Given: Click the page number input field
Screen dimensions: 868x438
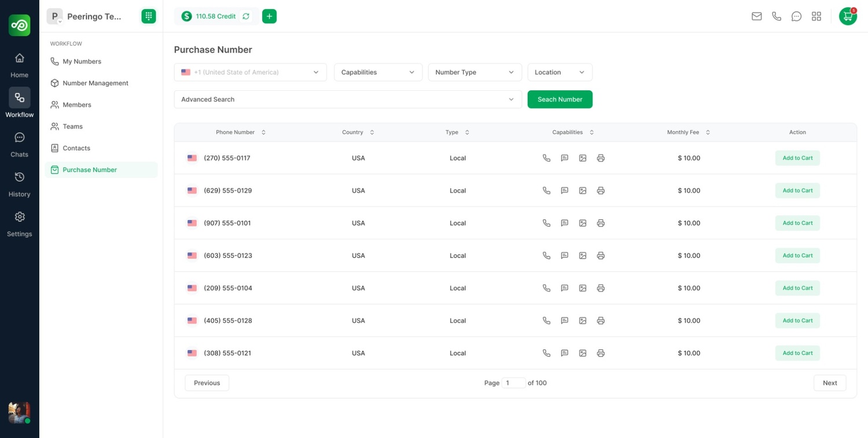Looking at the screenshot, I should [513, 383].
